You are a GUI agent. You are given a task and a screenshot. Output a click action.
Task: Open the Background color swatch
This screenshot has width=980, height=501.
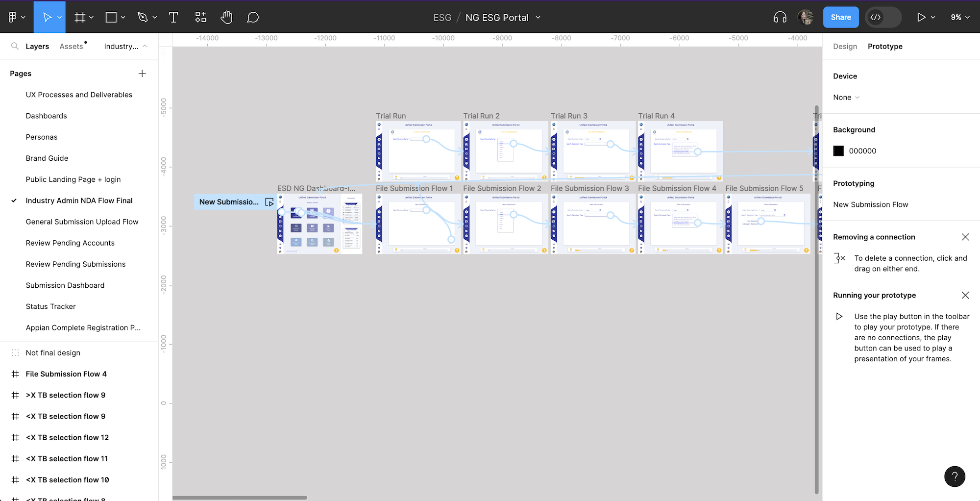838,150
